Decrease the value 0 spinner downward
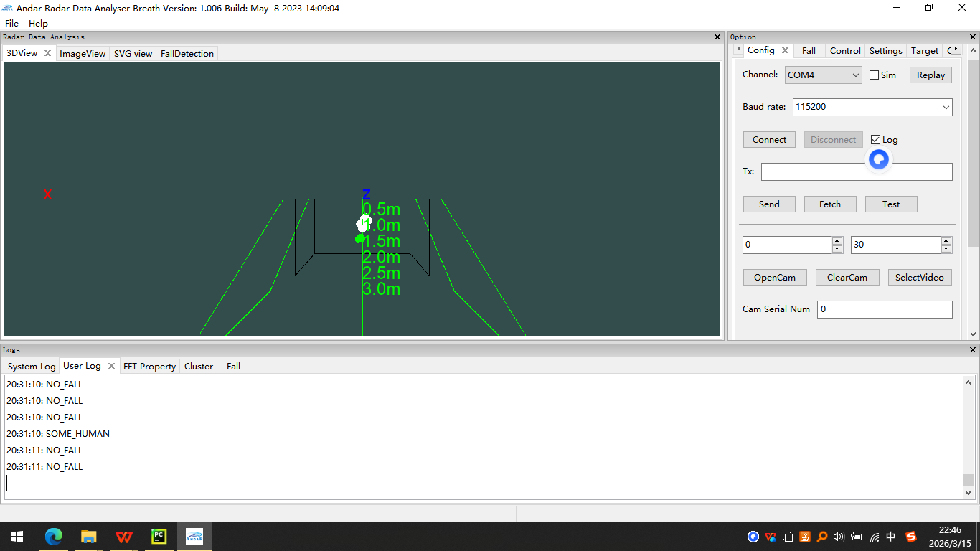 pyautogui.click(x=837, y=249)
